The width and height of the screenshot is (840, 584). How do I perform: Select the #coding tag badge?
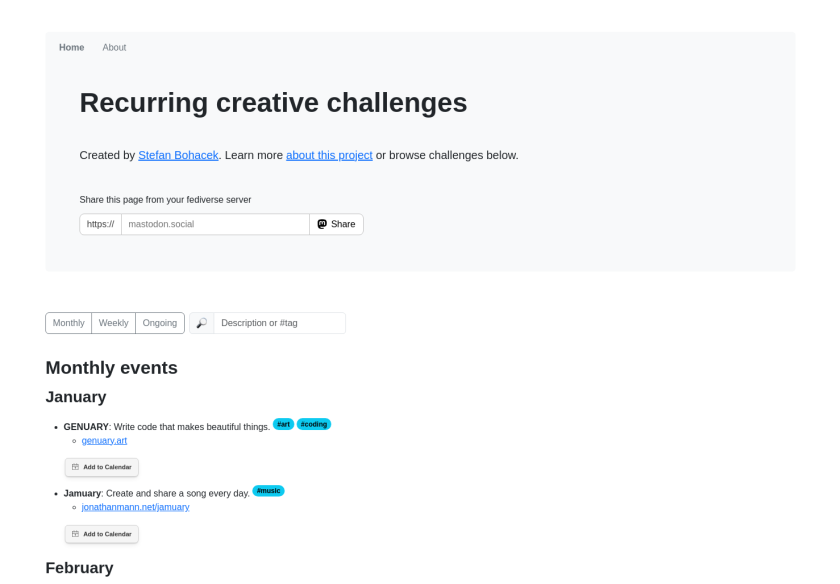[x=314, y=424]
